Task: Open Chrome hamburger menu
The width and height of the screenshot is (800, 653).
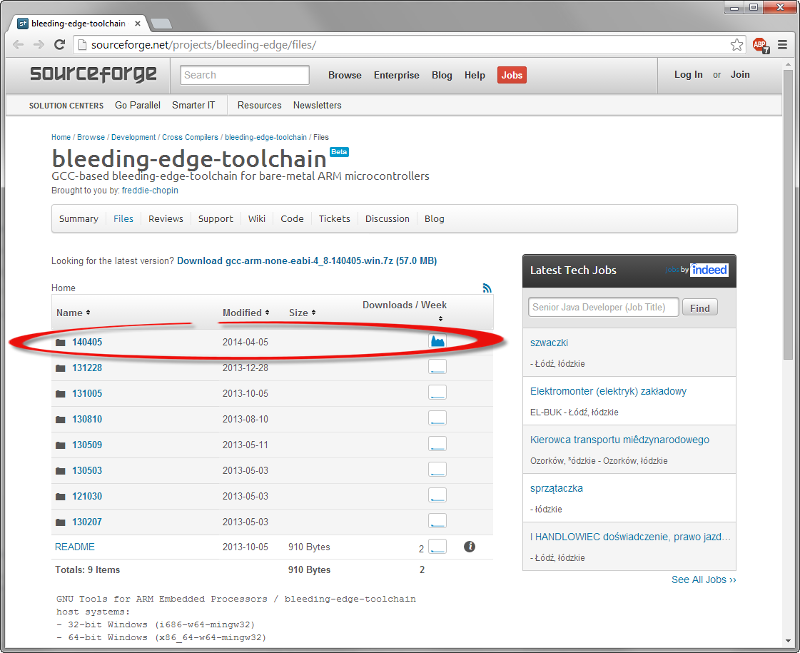Action: tap(782, 45)
